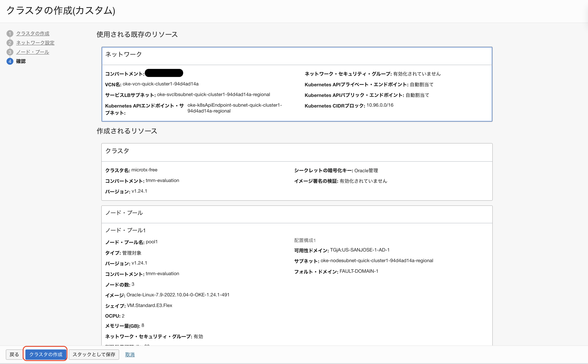This screenshot has height=364, width=588.
Task: Click the shape VM.Standard.E3.Flex value
Action: tap(149, 305)
